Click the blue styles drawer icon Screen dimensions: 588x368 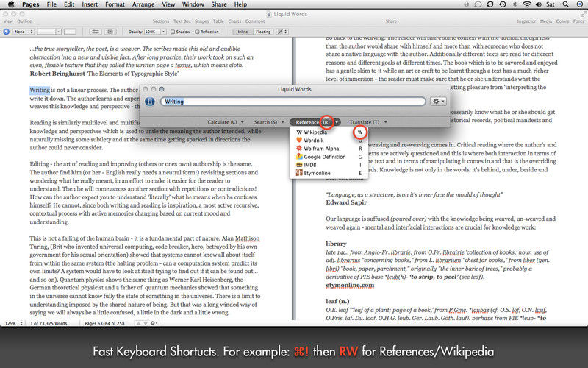6,32
